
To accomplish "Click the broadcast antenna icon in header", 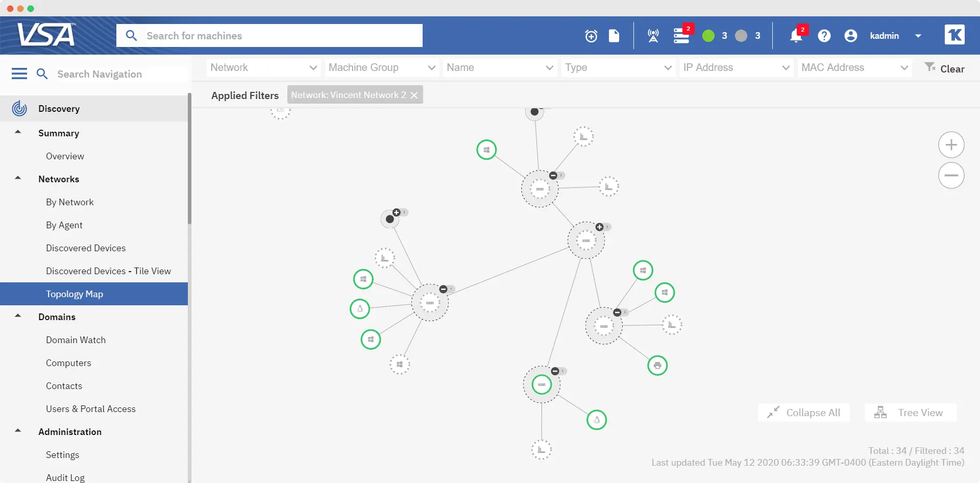I will [653, 36].
